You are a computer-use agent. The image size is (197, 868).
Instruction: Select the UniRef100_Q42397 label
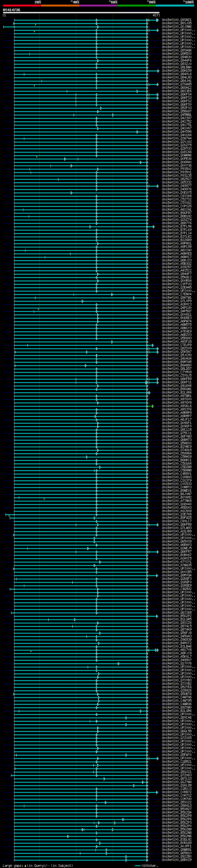tap(176, 118)
